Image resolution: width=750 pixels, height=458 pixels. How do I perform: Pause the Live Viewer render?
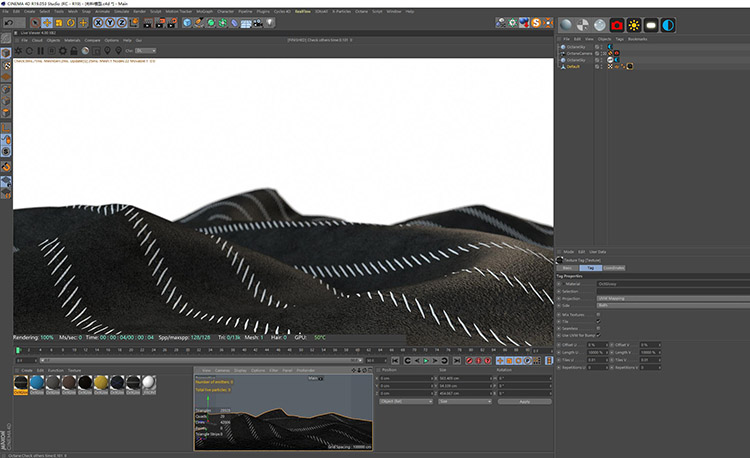click(40, 51)
